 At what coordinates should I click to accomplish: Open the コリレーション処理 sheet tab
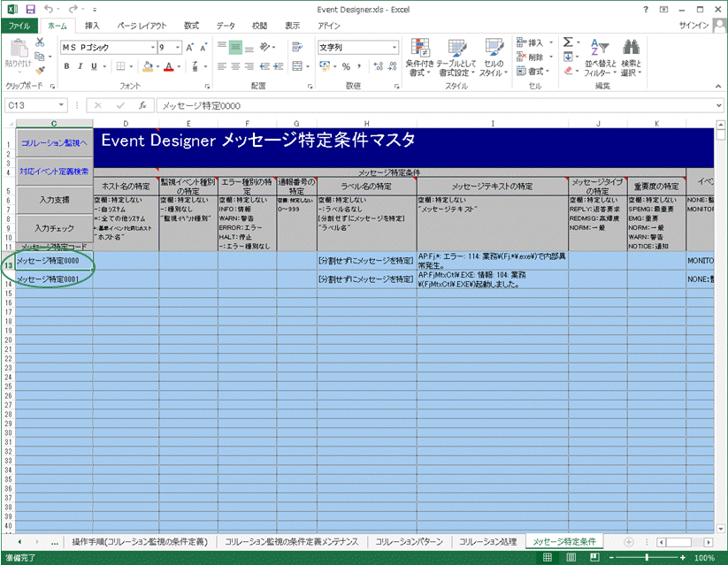(x=487, y=542)
